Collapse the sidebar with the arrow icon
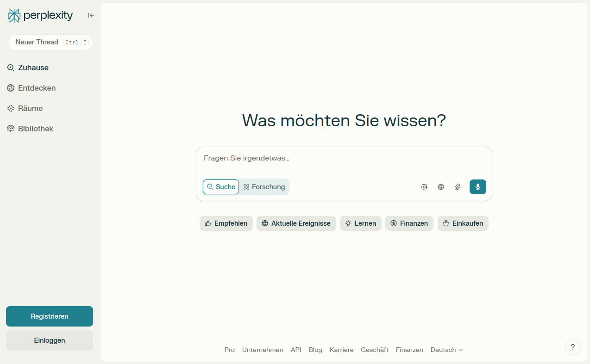The image size is (590, 364). coord(91,15)
